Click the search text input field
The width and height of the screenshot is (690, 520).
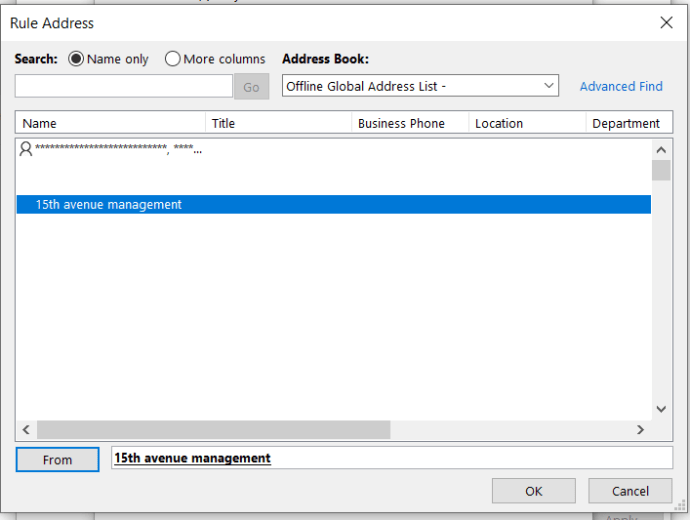click(x=124, y=86)
